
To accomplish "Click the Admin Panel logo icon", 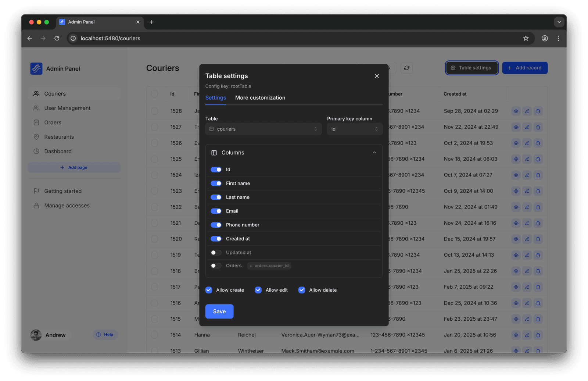I will [x=36, y=69].
